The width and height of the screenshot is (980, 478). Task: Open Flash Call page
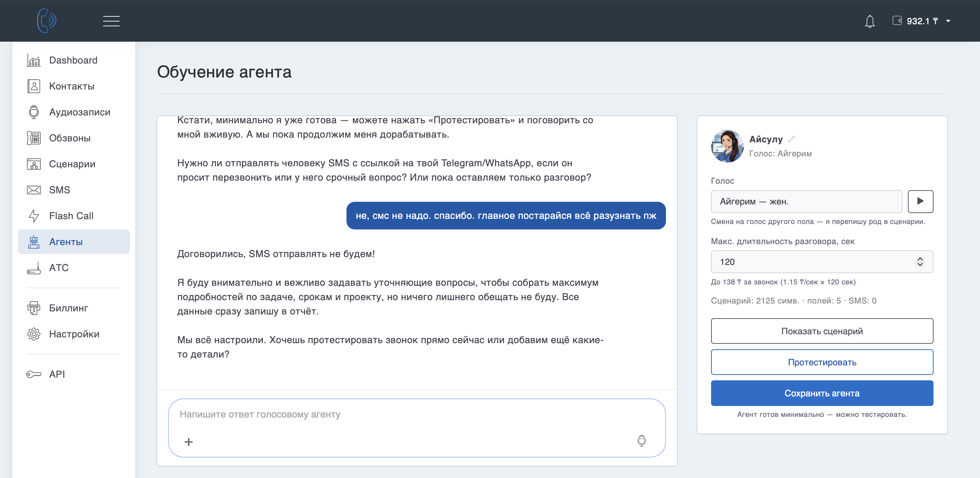point(73,216)
